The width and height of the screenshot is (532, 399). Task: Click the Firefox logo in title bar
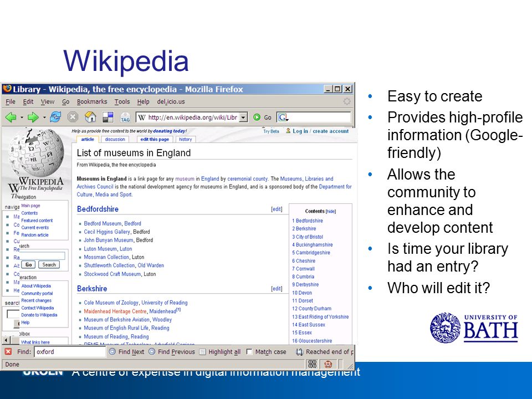point(7,89)
